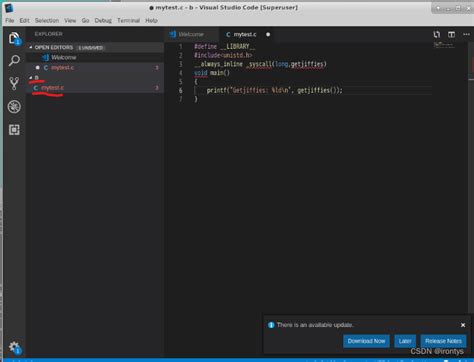The height and width of the screenshot is (362, 474).
Task: Dismiss the update notification
Action: click(x=463, y=325)
